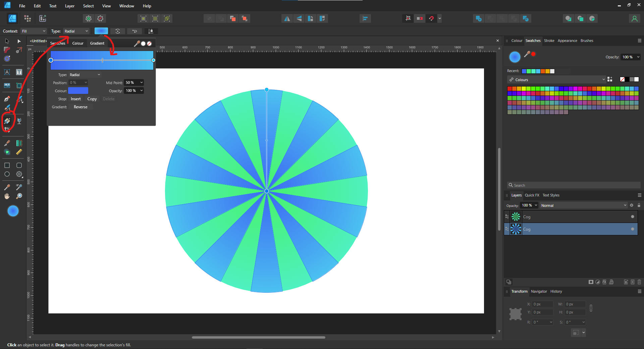Open Layer Effects FX icon

604,282
